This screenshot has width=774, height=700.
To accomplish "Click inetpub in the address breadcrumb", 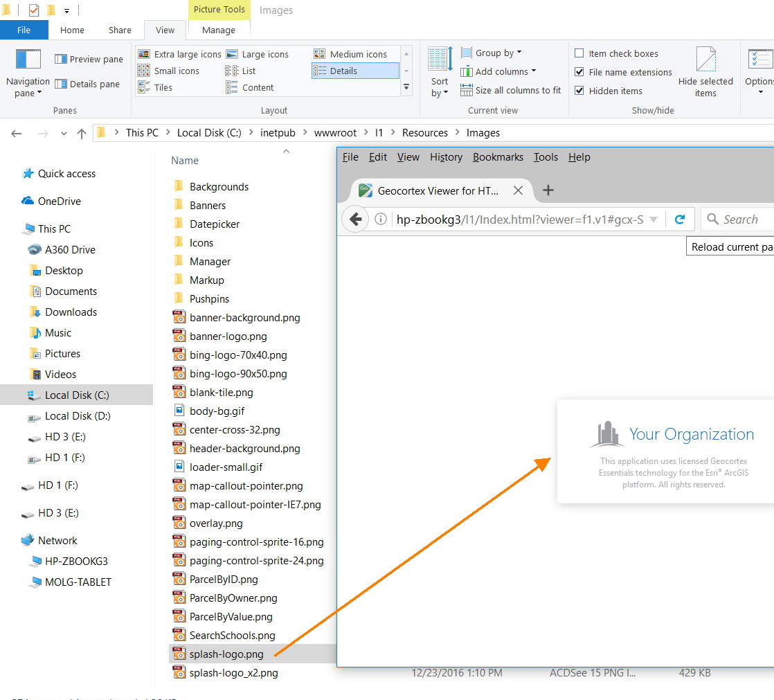I will [278, 133].
